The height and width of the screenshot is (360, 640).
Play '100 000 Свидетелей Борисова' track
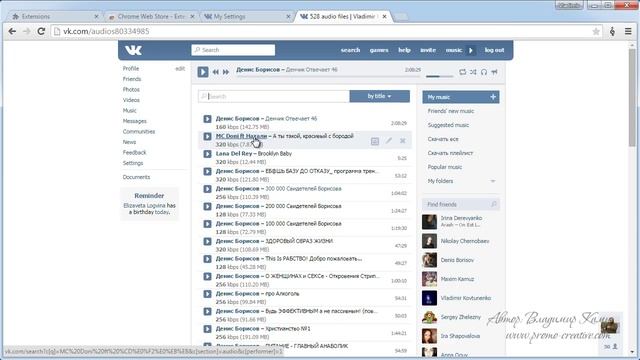207,224
